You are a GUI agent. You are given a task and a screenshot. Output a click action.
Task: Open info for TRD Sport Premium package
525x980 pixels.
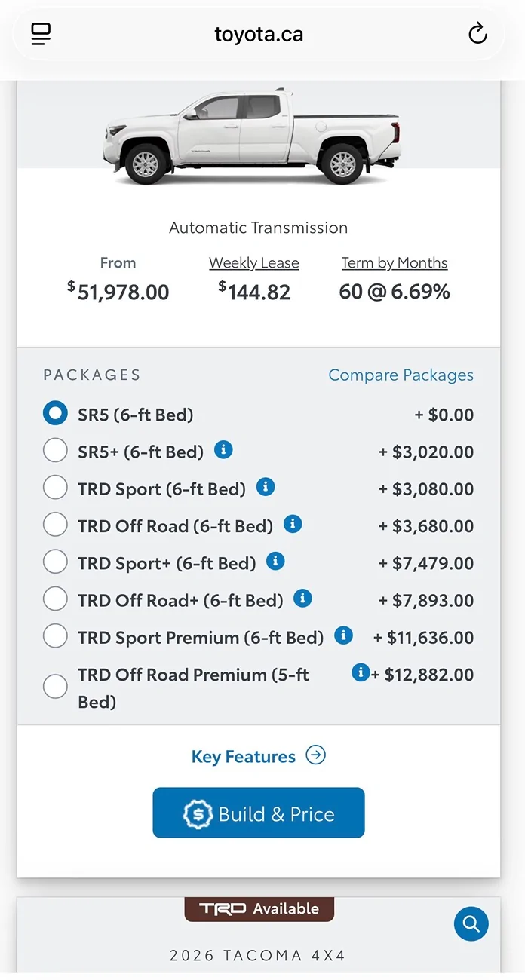tap(343, 635)
